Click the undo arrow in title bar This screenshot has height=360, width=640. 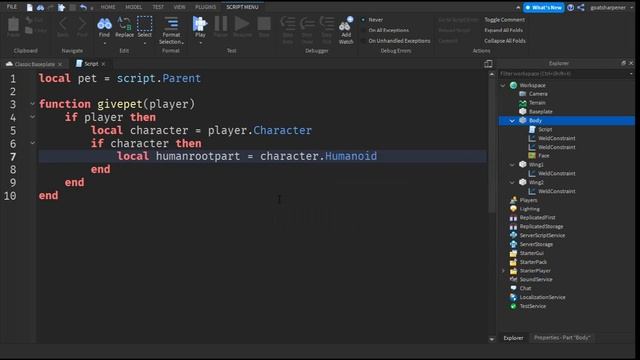(x=83, y=7)
